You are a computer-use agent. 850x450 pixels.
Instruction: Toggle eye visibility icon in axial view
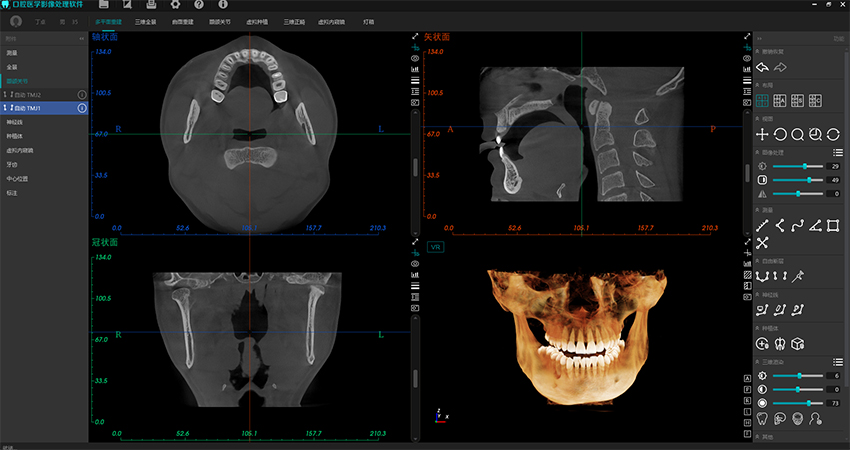pos(415,59)
